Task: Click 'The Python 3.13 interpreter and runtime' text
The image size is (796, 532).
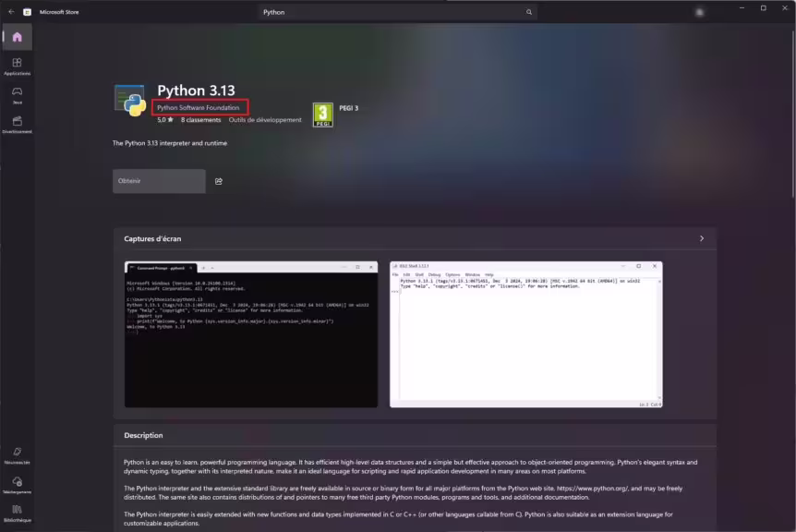Action: (170, 143)
